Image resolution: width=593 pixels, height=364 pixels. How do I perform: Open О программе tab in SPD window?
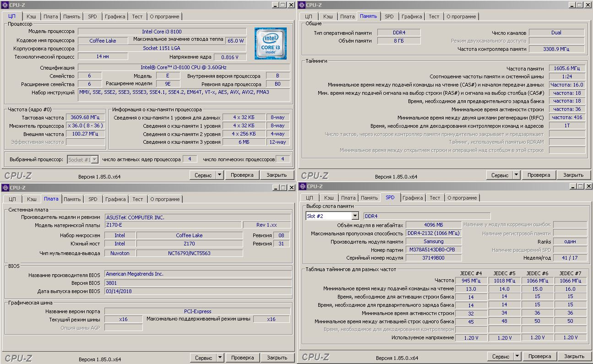(x=462, y=198)
